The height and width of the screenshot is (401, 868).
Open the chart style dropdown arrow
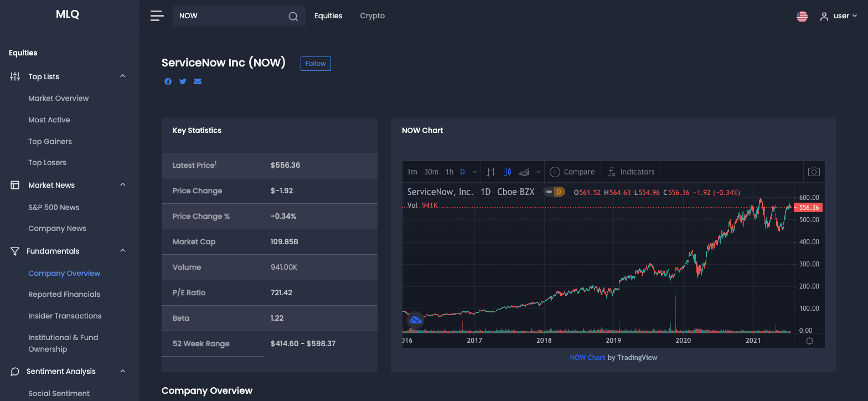pyautogui.click(x=539, y=172)
